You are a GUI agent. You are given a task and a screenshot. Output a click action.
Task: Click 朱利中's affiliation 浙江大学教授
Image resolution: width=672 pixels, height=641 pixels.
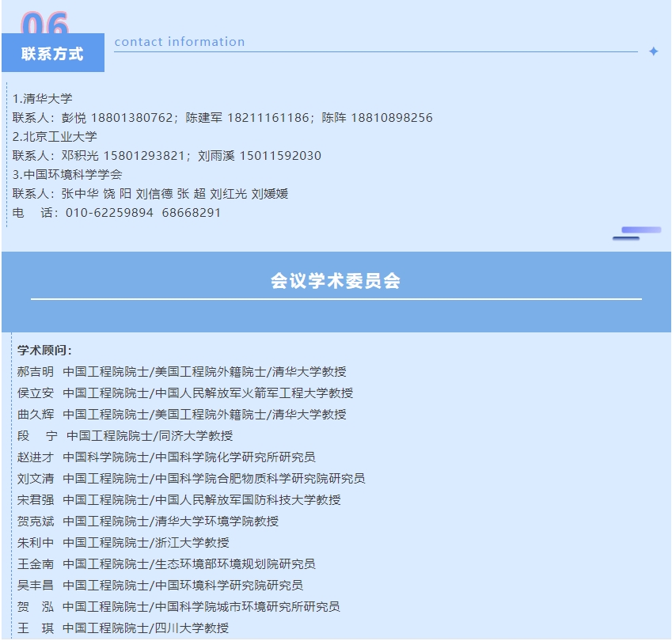coord(192,542)
